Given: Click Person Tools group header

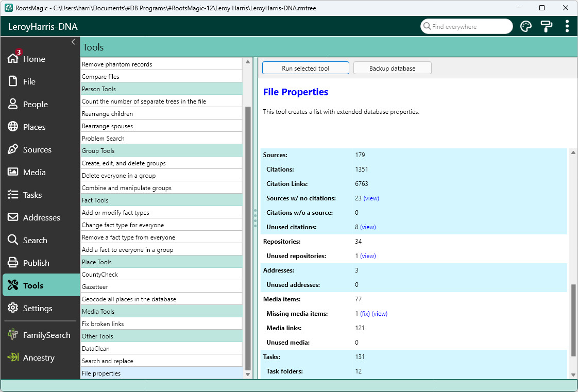Looking at the screenshot, I should 161,89.
